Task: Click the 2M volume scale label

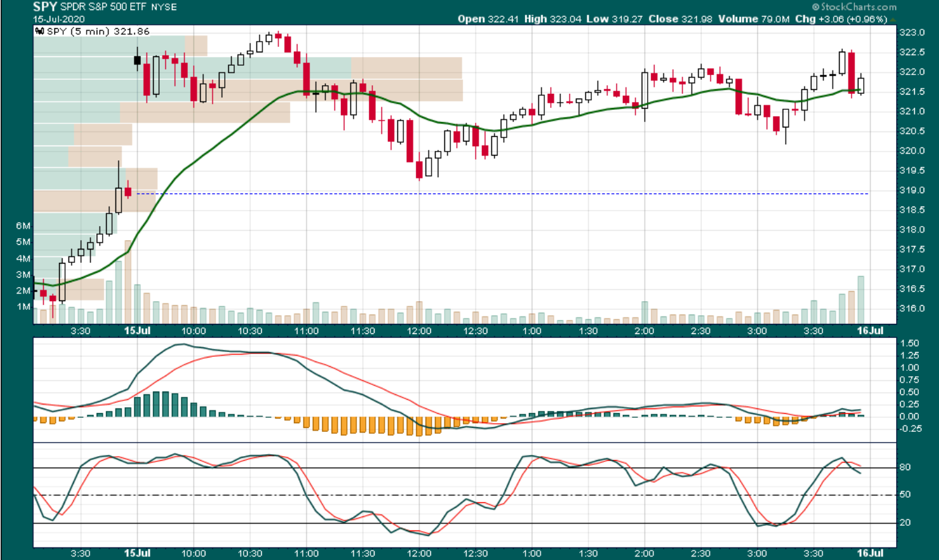Action: (x=23, y=291)
